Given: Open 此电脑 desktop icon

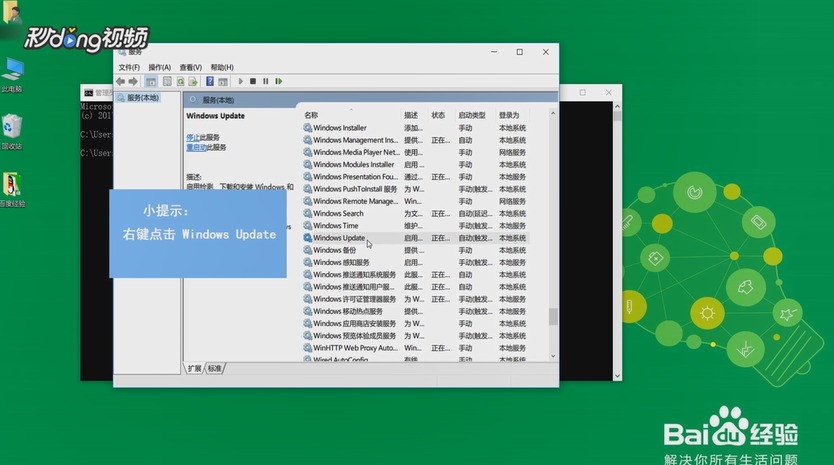Looking at the screenshot, I should tap(12, 75).
